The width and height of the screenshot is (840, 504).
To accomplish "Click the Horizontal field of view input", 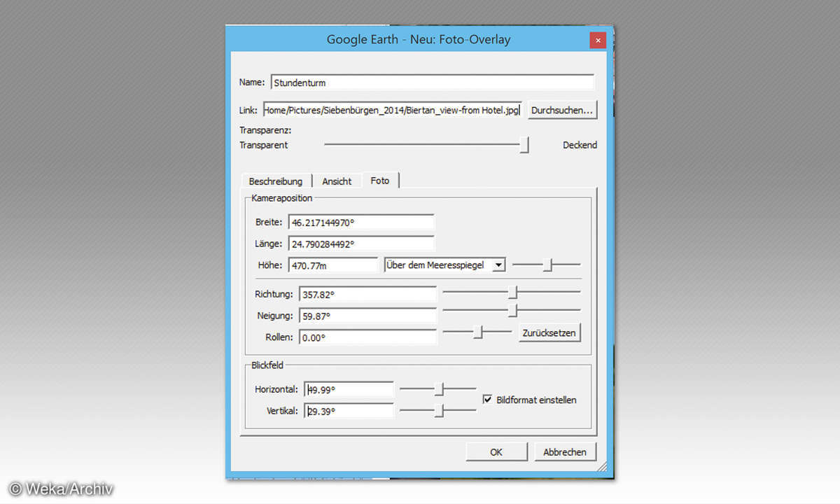I will [x=349, y=390].
